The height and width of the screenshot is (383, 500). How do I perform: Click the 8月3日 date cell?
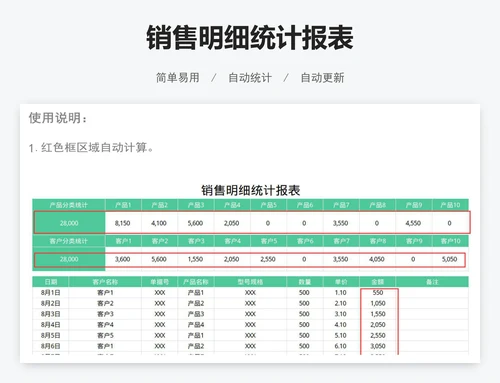click(x=50, y=314)
